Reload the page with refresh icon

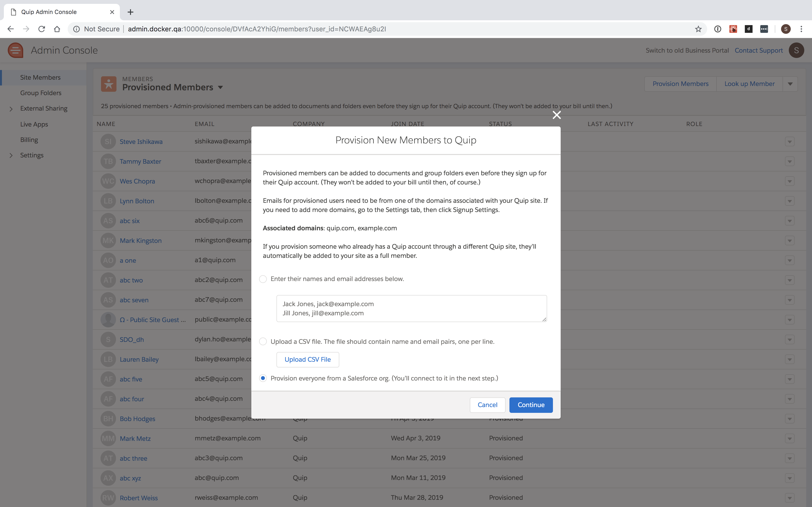(42, 29)
